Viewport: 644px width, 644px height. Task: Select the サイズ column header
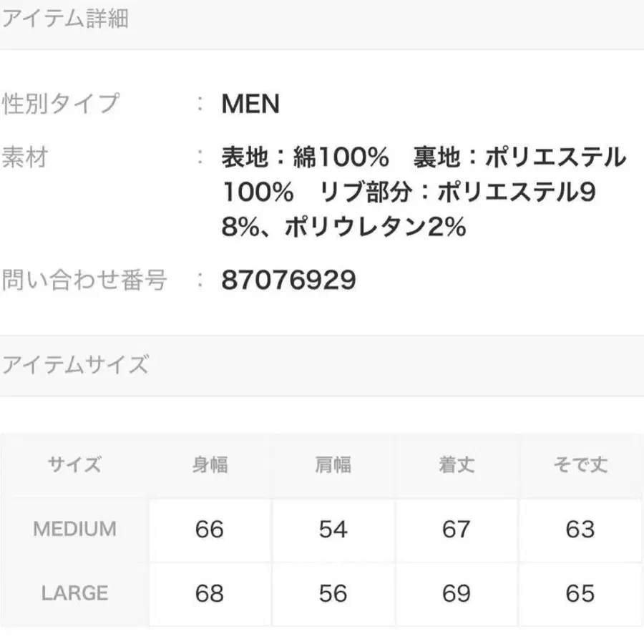74,465
